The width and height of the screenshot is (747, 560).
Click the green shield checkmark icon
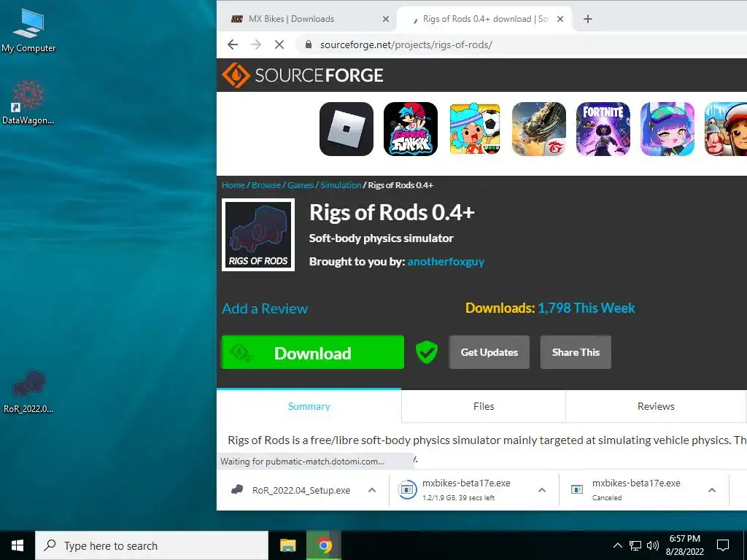click(x=426, y=352)
